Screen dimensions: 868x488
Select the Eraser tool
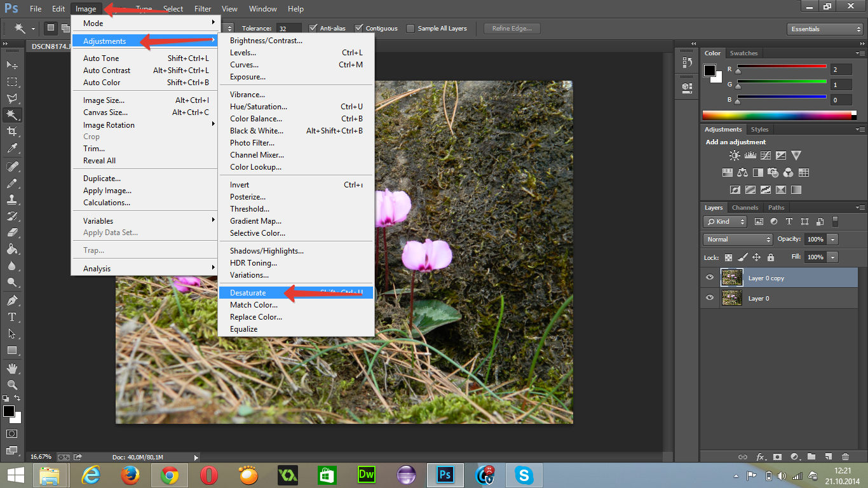[12, 233]
